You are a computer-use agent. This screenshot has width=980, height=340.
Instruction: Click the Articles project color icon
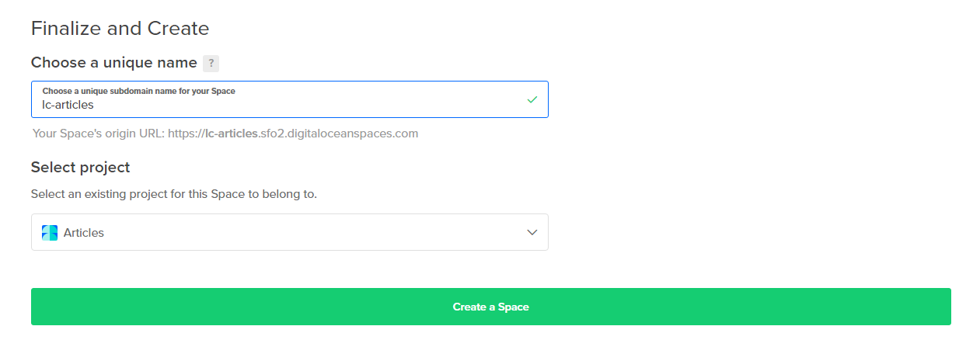50,233
